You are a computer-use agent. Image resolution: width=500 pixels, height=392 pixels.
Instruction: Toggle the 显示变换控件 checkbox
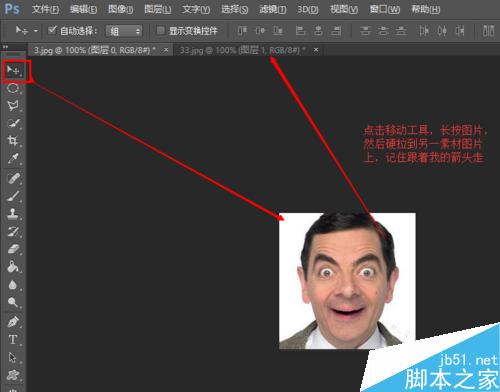(161, 31)
